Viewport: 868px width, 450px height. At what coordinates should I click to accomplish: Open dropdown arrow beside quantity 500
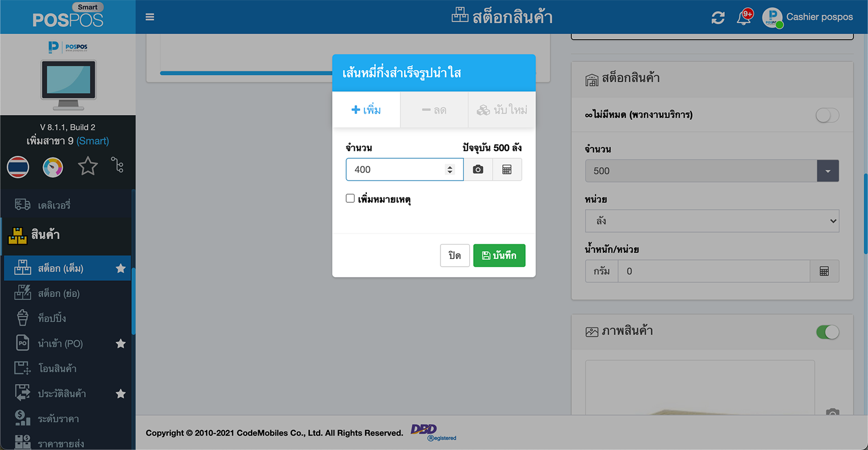(x=828, y=171)
